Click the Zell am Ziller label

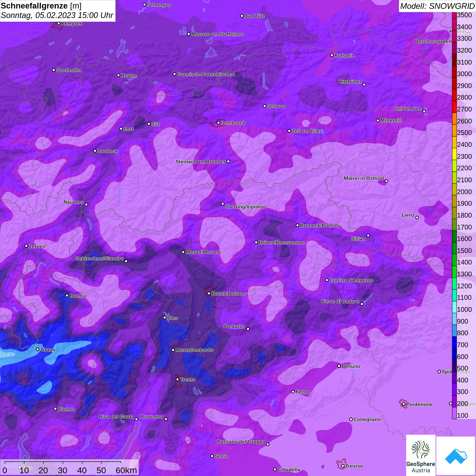click(x=307, y=131)
